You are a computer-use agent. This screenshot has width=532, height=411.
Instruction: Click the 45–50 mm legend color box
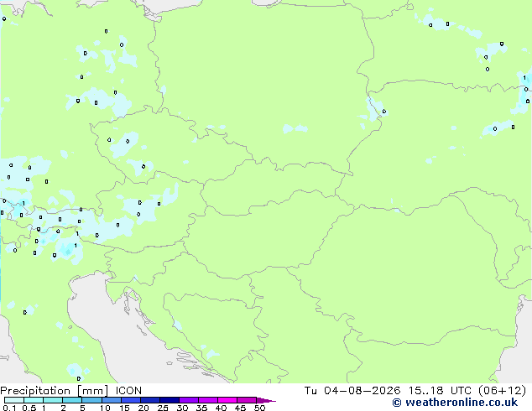247,400
